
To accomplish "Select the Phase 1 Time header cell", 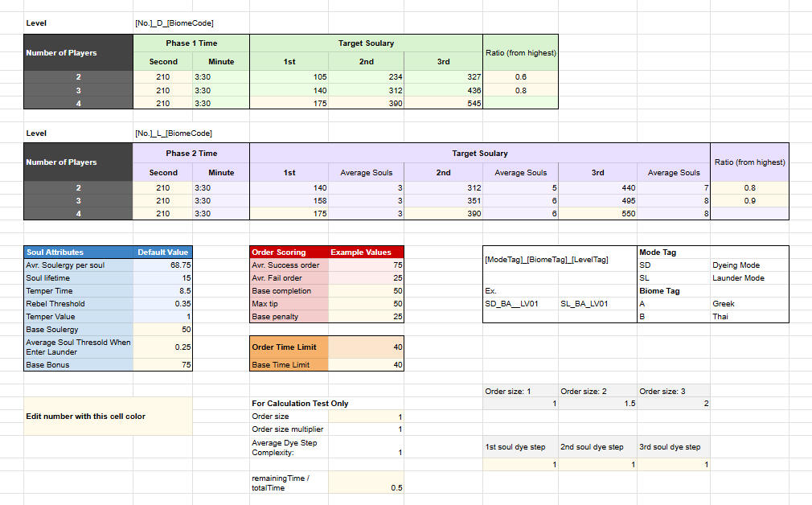I will coord(191,43).
